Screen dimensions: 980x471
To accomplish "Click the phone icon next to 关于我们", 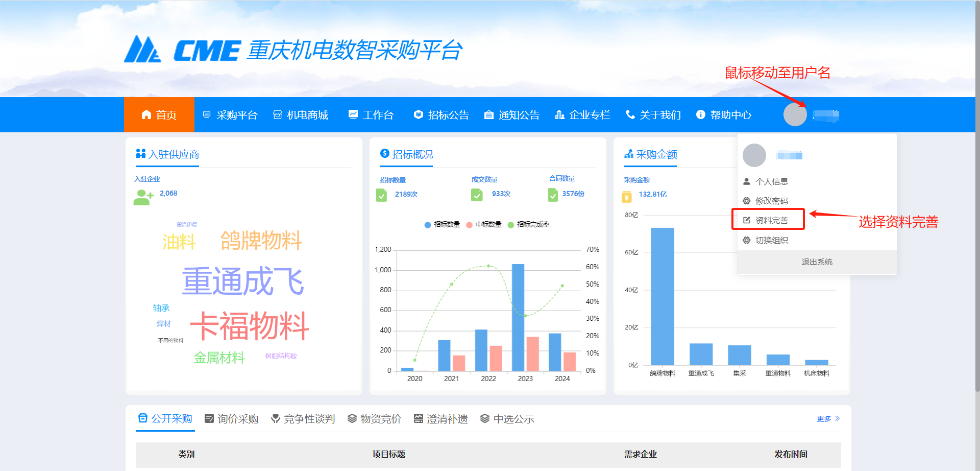I will point(630,114).
